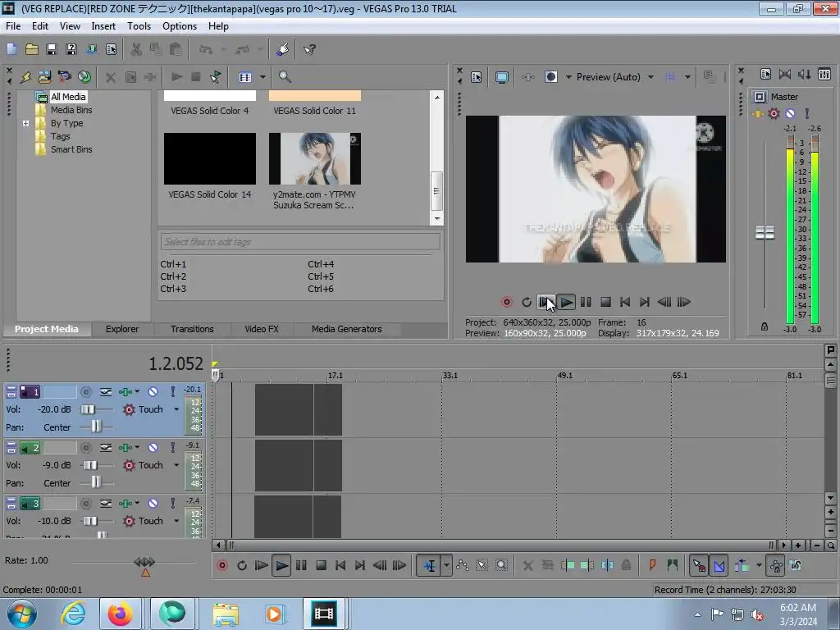Open the Preview (Auto) quality dropdown
The width and height of the screenshot is (840, 630).
[651, 77]
